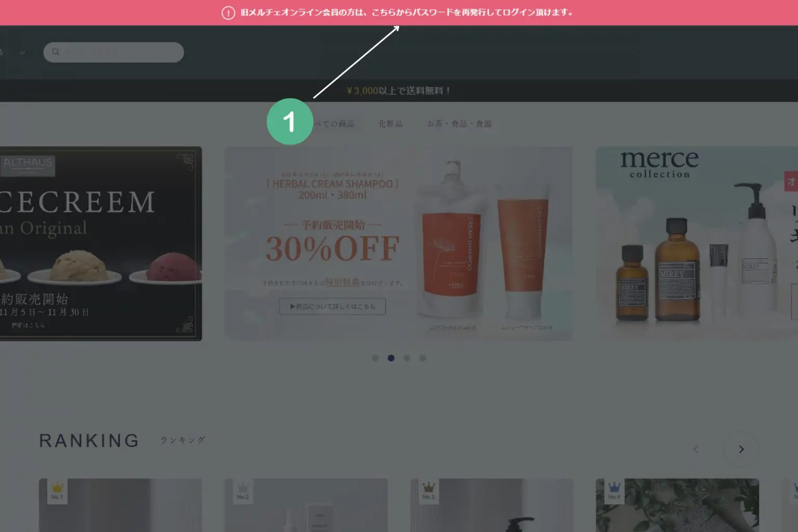The width and height of the screenshot is (798, 532).
Task: Open the merce collection banner
Action: click(x=696, y=243)
